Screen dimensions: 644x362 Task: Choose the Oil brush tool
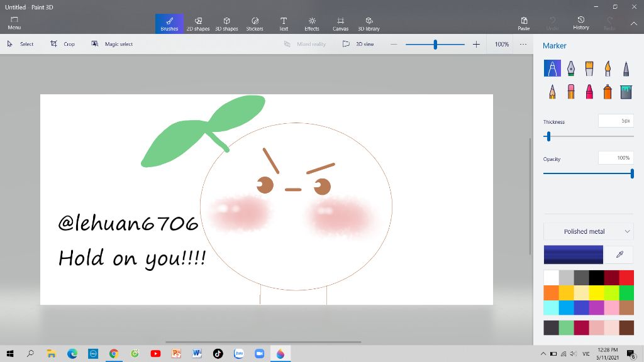click(589, 68)
